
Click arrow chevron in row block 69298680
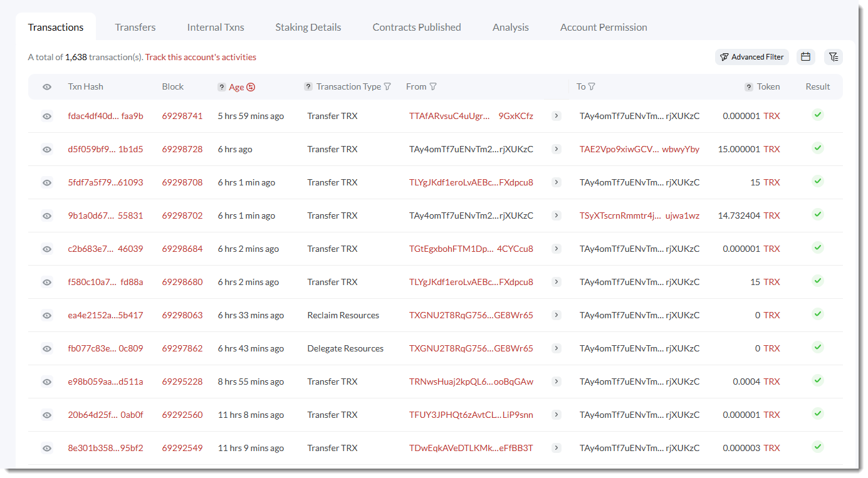[x=556, y=282]
